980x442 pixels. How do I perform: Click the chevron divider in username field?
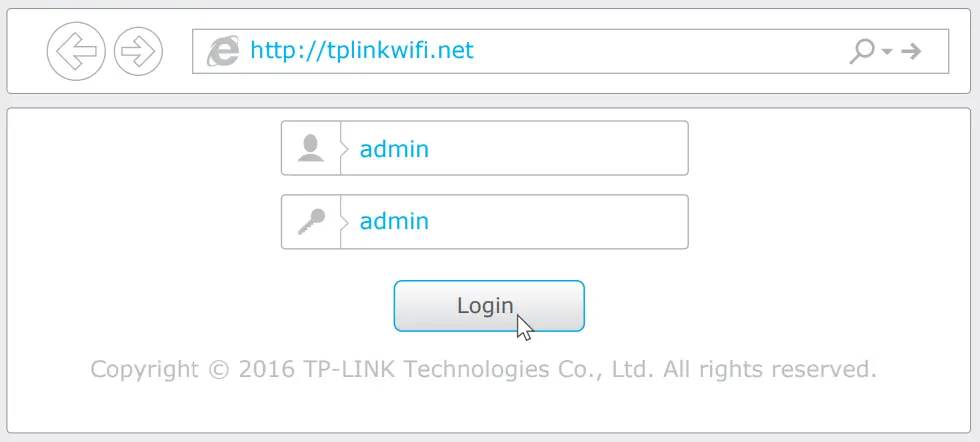[343, 149]
